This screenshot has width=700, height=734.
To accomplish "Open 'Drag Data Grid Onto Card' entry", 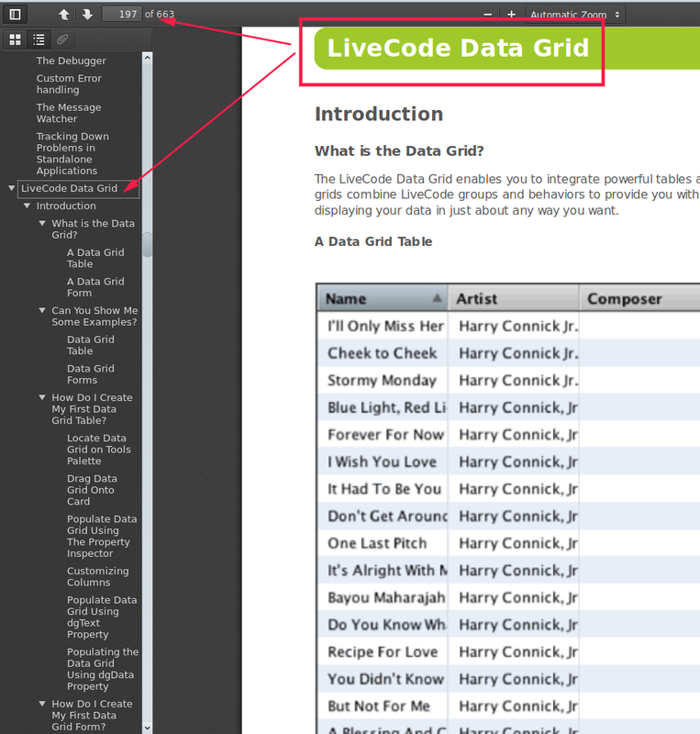I will click(x=92, y=490).
